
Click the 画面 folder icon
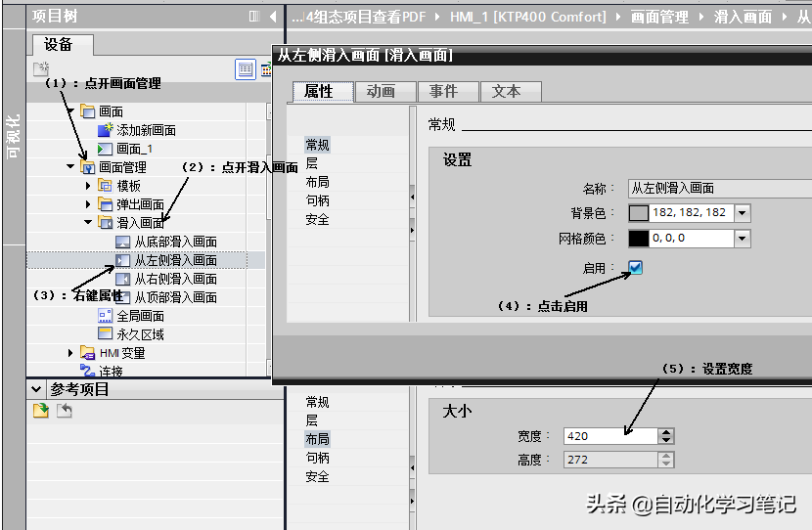[x=87, y=111]
